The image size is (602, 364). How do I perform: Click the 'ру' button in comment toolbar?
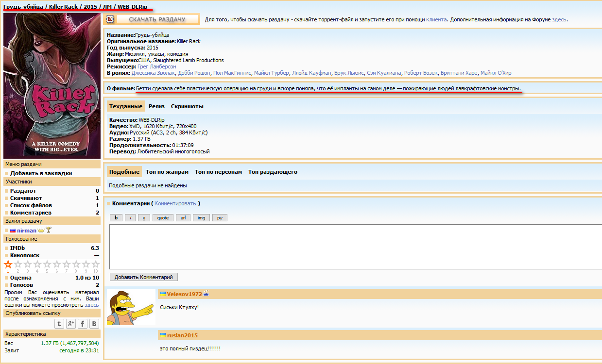pyautogui.click(x=220, y=218)
